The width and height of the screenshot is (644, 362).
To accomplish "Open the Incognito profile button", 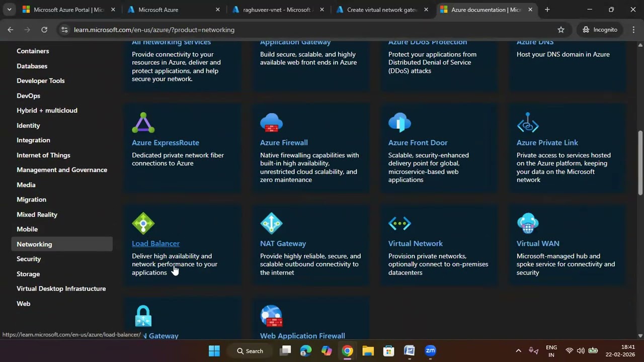I will (600, 30).
